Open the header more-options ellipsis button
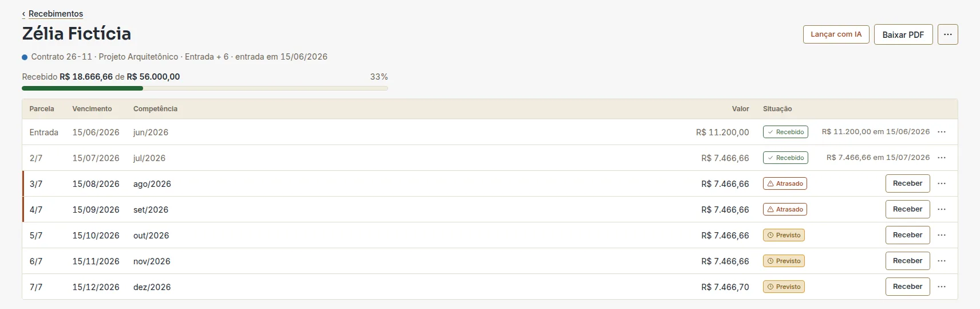980x309 pixels. 947,34
